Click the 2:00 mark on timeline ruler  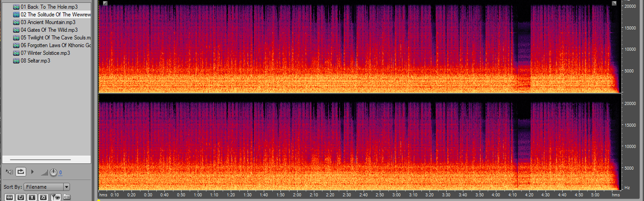tap(297, 194)
